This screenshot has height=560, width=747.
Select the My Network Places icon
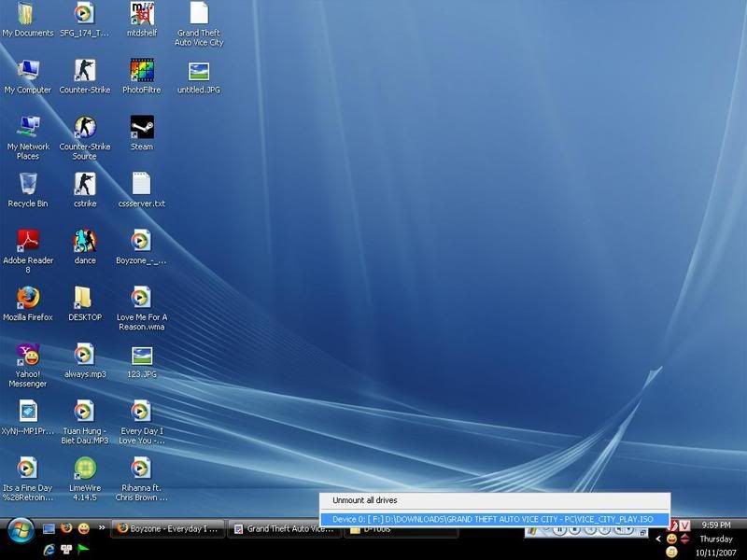click(x=28, y=137)
